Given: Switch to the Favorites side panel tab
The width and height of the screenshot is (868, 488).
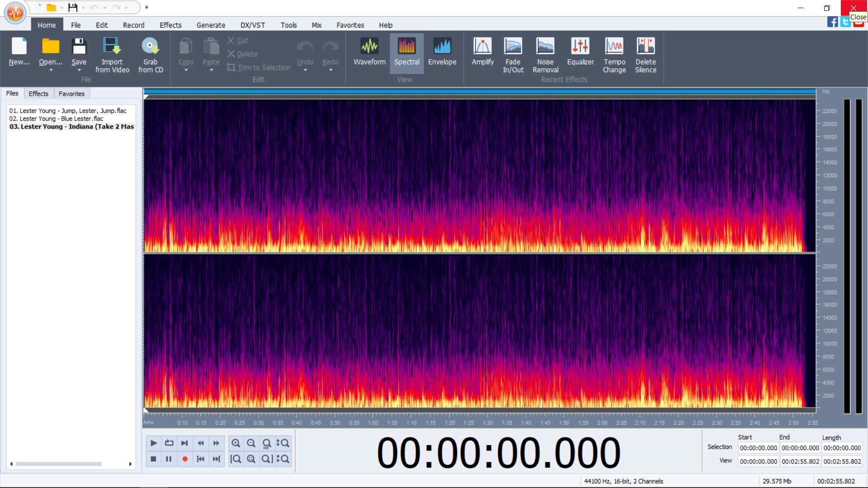Looking at the screenshot, I should point(71,94).
